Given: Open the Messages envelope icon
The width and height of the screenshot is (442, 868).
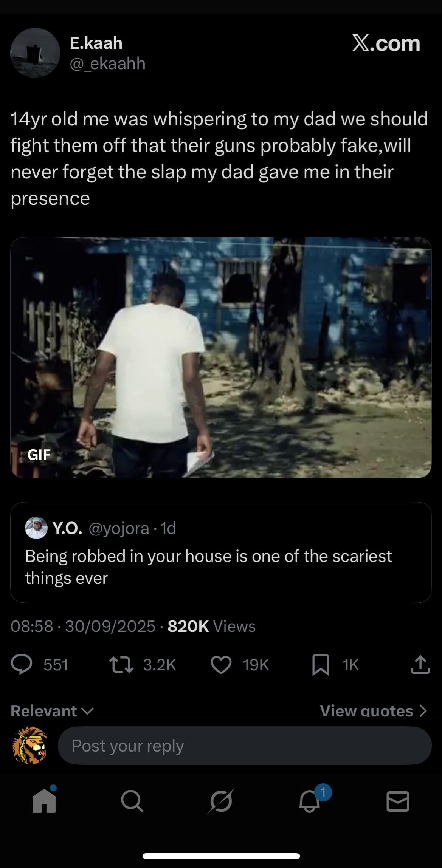Looking at the screenshot, I should tap(398, 802).
